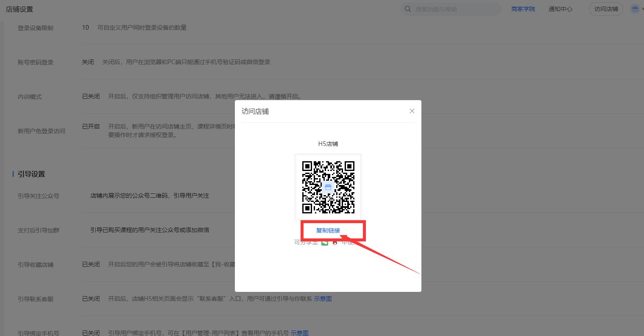Open 商家学院 from the top bar
This screenshot has width=644, height=336.
523,9
